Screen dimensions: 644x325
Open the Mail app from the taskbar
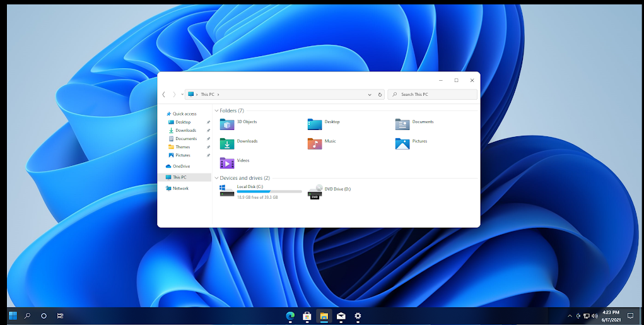click(341, 316)
